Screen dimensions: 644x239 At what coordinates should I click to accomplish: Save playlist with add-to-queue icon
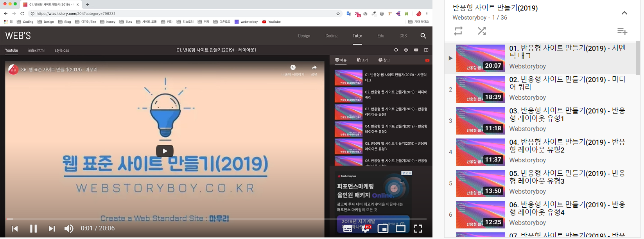(622, 31)
